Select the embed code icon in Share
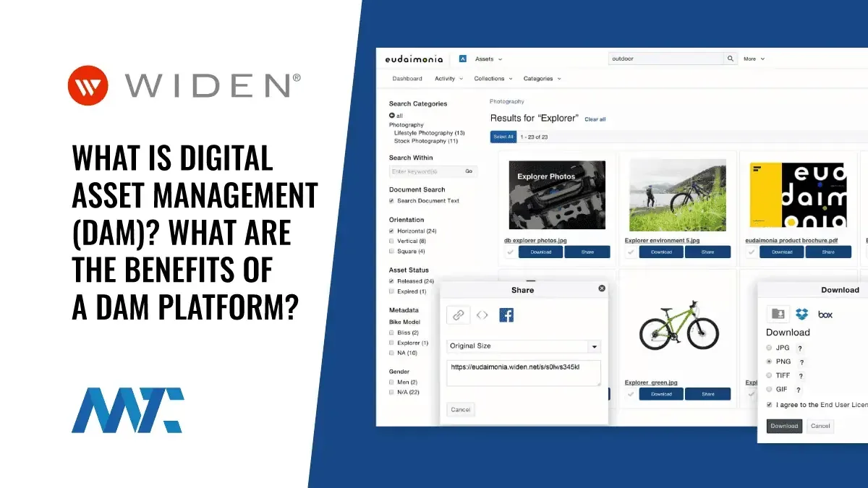The height and width of the screenshot is (488, 868). pyautogui.click(x=482, y=314)
